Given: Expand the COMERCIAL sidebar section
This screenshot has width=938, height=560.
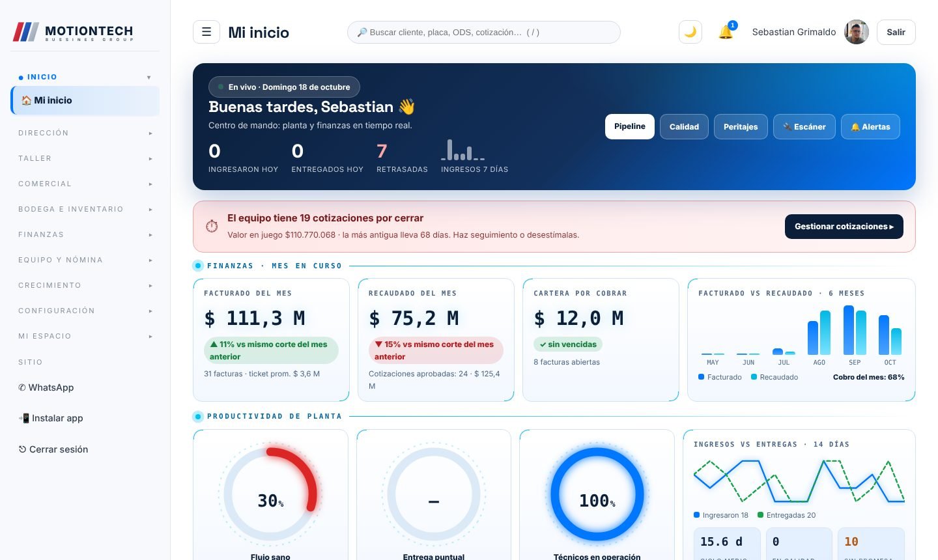Looking at the screenshot, I should 85,184.
